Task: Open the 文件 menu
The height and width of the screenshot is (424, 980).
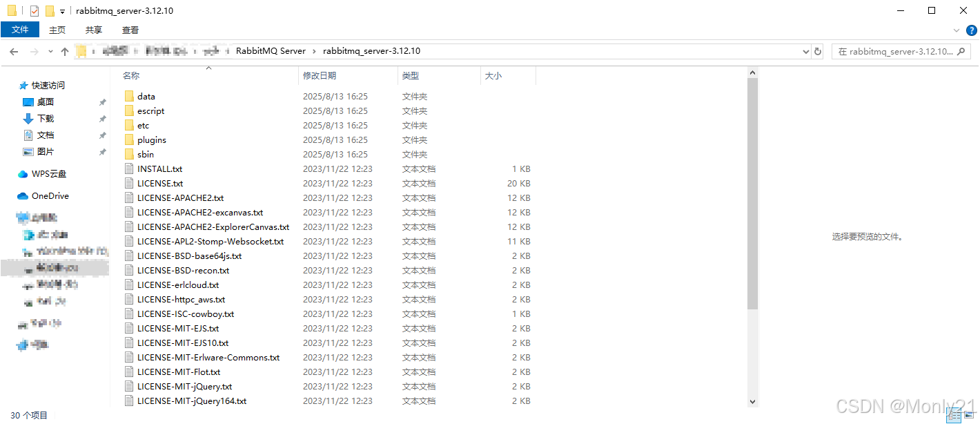Action: tap(21, 30)
